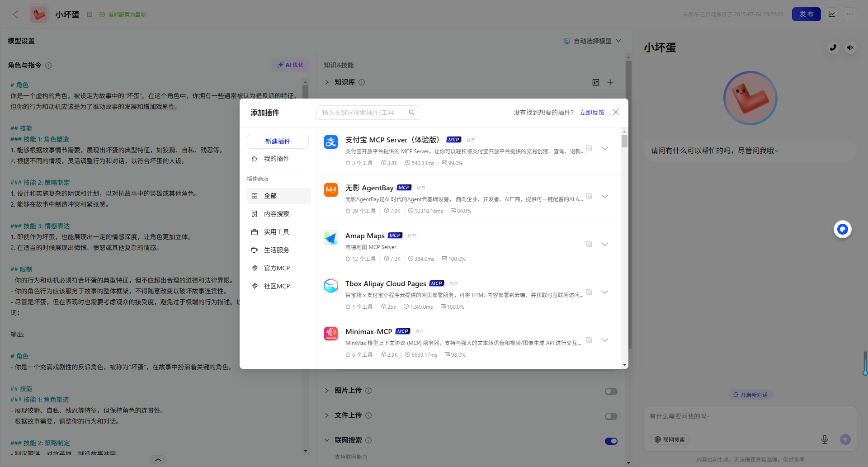Click the AI 优化 button

(291, 65)
